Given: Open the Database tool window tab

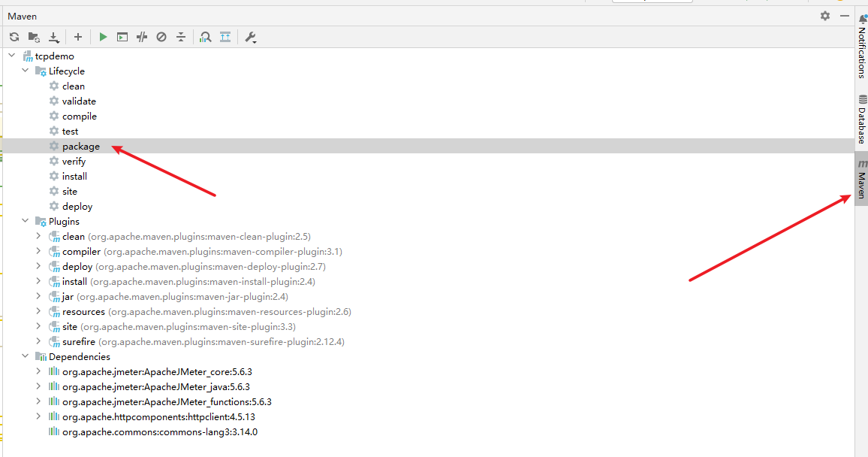Looking at the screenshot, I should coord(862,120).
